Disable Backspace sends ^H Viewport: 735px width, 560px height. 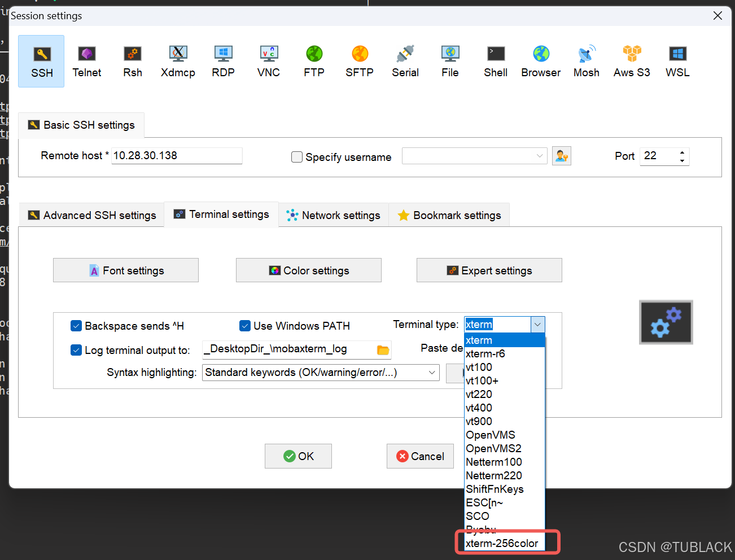click(76, 326)
